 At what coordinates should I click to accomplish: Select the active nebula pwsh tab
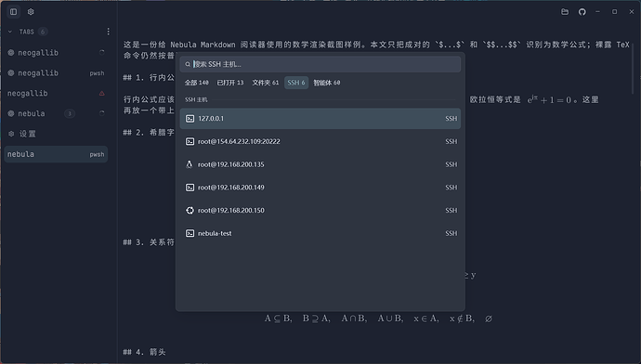click(x=56, y=154)
